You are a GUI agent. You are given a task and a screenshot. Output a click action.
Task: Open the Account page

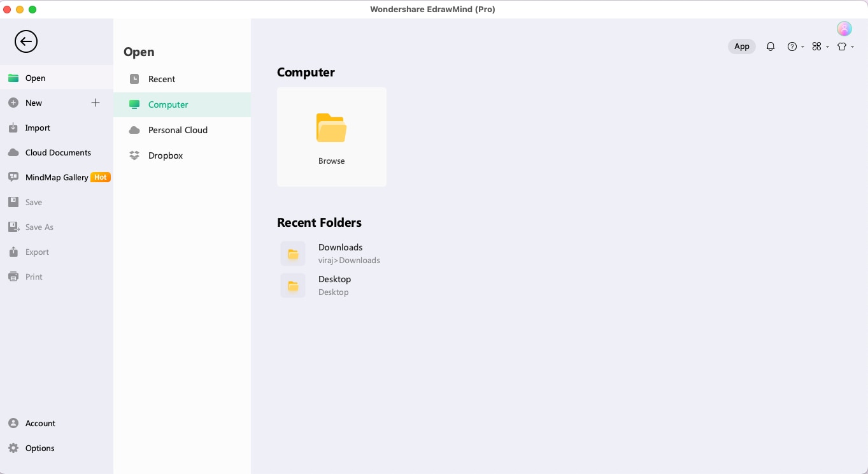(40, 424)
